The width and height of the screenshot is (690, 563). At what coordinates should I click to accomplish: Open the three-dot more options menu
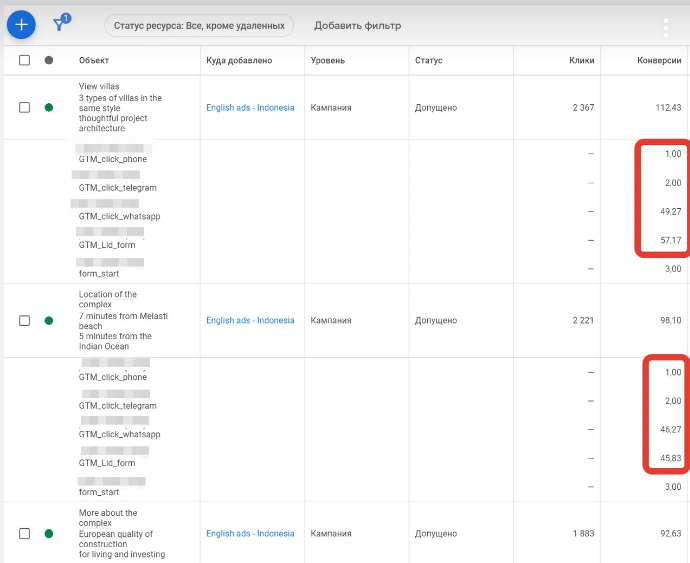[x=666, y=27]
